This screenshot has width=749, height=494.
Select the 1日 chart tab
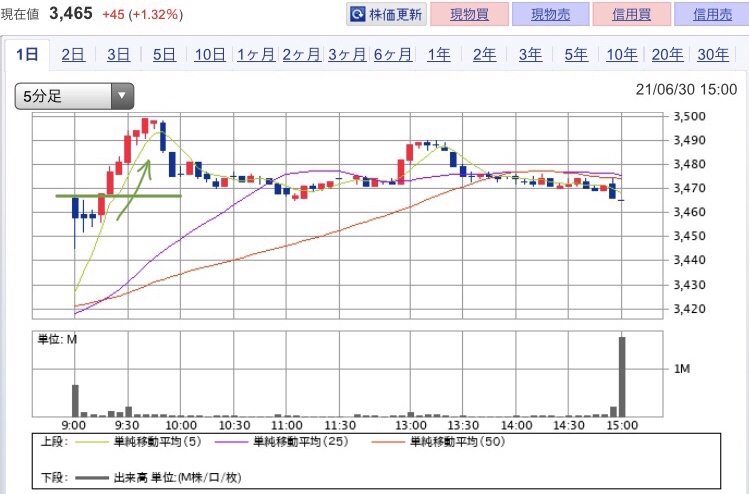point(27,54)
